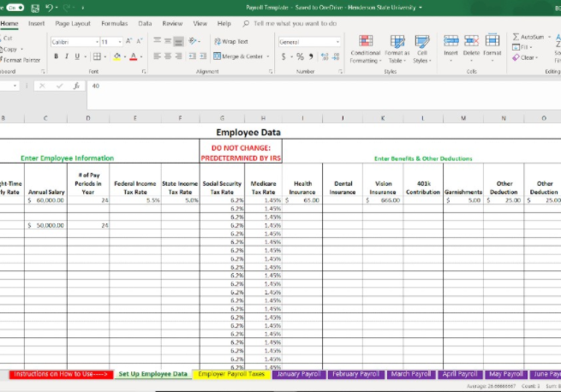Viewport: 561px width, 392px height.
Task: Click AutoSum button
Action: tap(528, 37)
